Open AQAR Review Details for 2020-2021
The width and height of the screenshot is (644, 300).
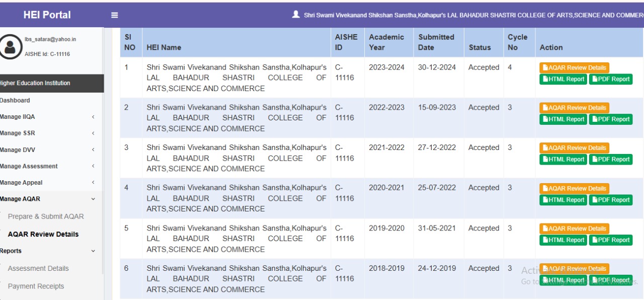point(574,188)
